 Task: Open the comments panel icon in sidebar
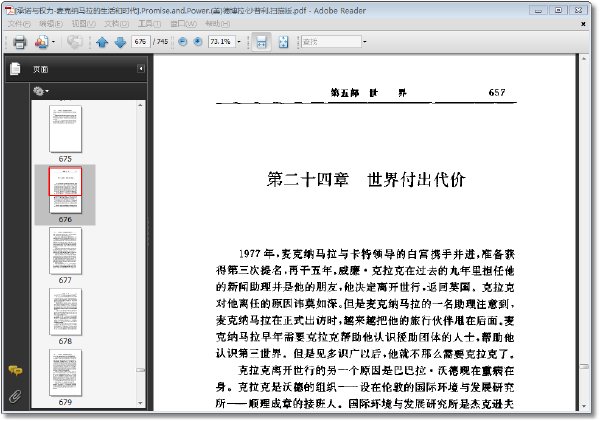(15, 370)
